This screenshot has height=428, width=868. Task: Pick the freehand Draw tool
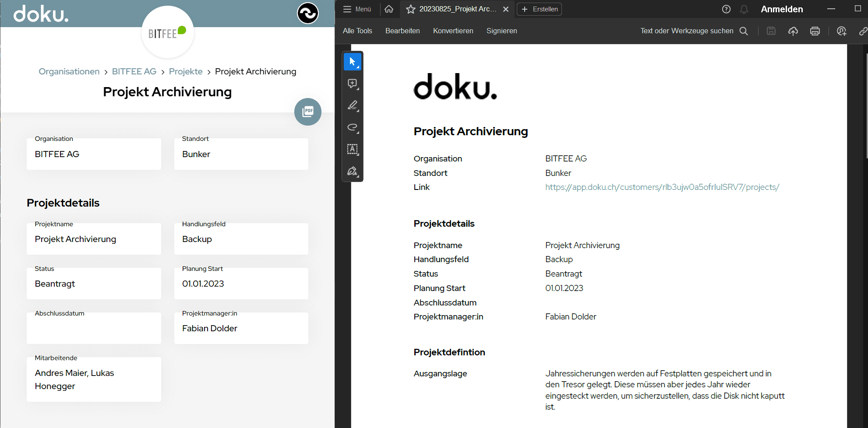click(x=353, y=127)
